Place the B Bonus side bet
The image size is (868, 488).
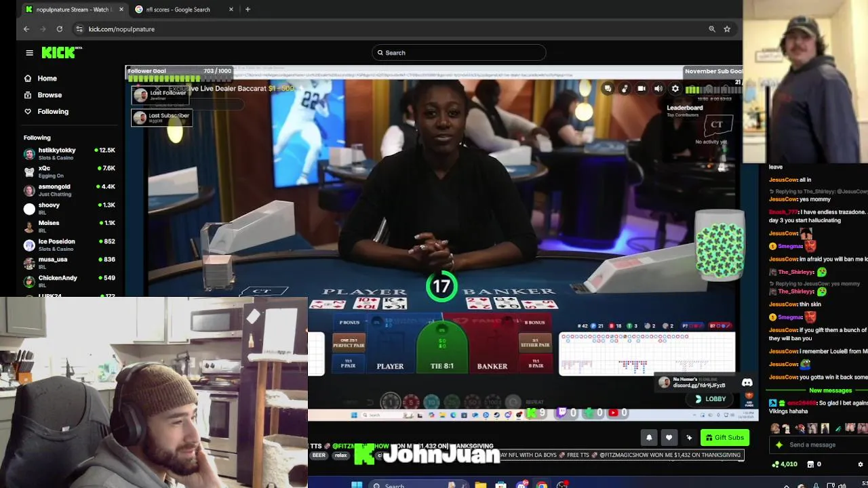point(534,323)
